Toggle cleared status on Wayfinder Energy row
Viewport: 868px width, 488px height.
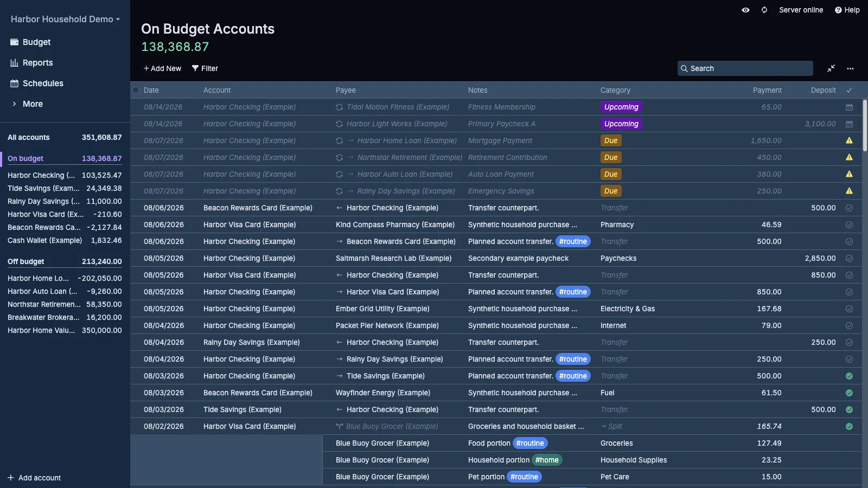tap(849, 393)
